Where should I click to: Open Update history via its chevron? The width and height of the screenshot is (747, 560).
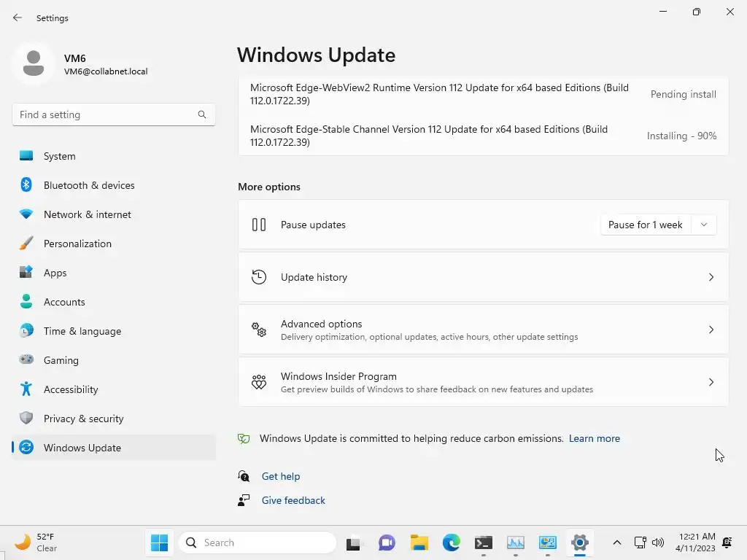tap(711, 276)
